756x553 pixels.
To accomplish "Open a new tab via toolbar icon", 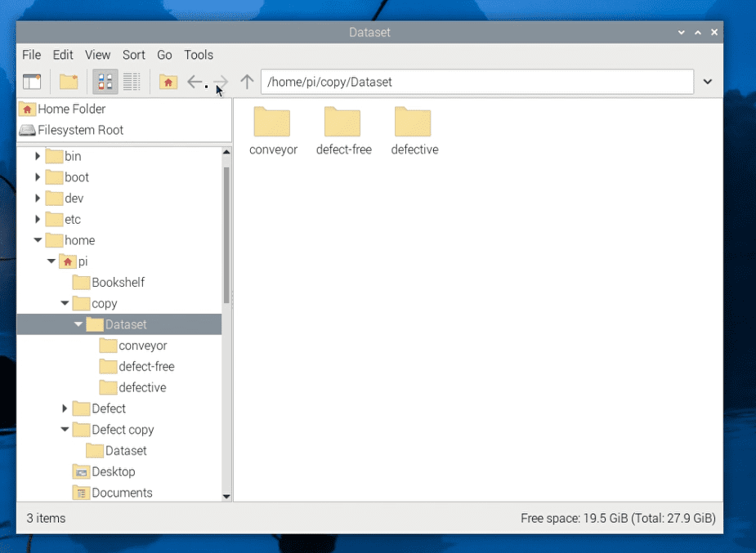I will coord(69,82).
